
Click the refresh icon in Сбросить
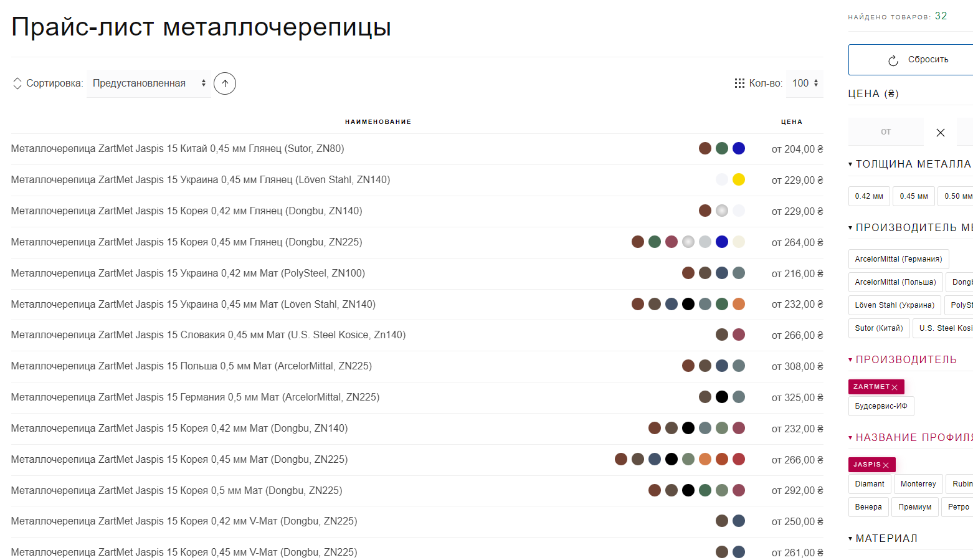(x=893, y=60)
